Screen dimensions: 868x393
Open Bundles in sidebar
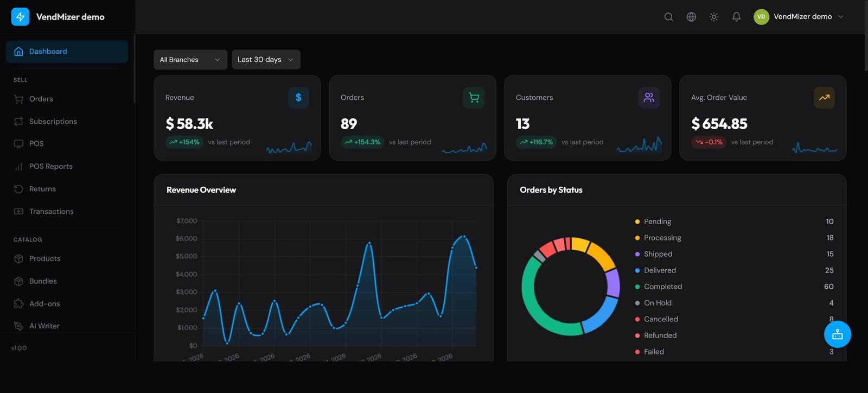(x=67, y=281)
